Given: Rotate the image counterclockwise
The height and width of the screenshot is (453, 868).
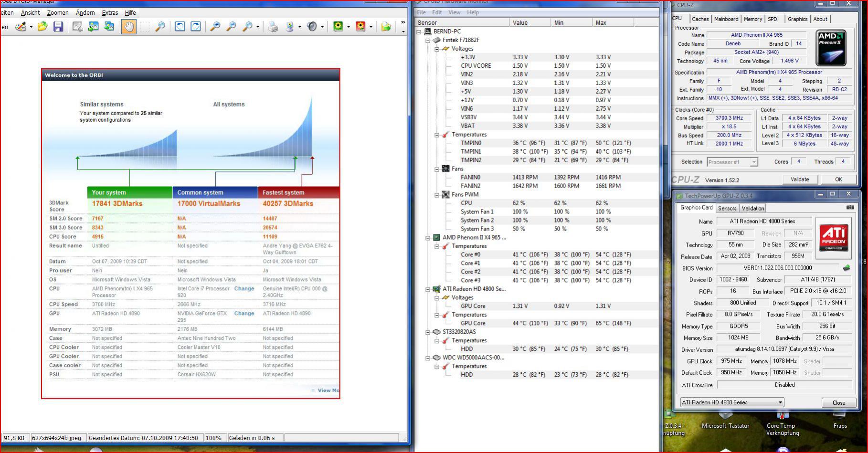Looking at the screenshot, I should pos(180,27).
